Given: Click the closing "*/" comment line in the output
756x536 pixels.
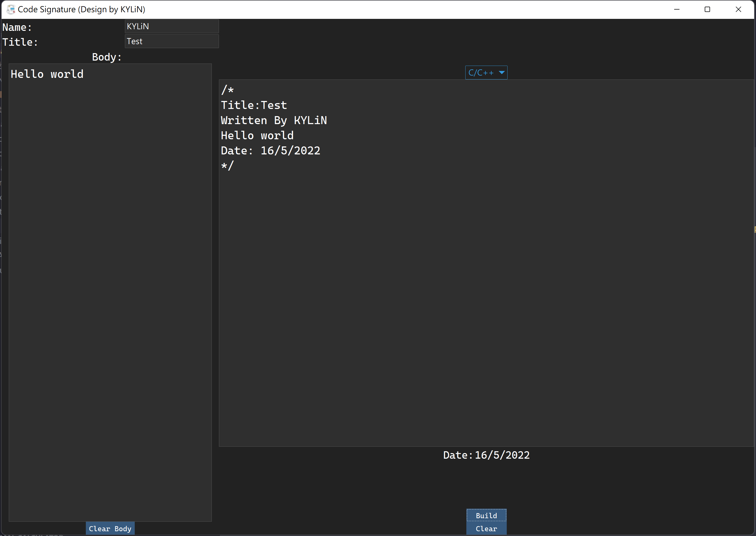Looking at the screenshot, I should coord(227,166).
